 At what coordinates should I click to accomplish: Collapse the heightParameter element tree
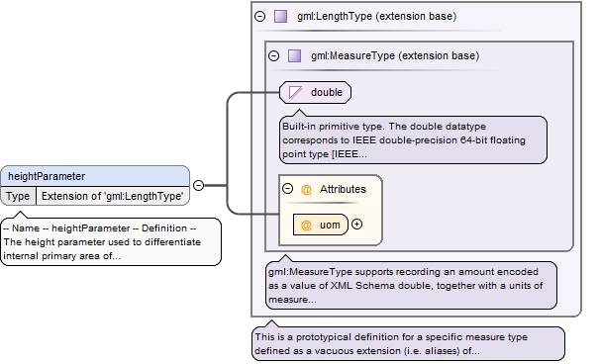pos(198,185)
